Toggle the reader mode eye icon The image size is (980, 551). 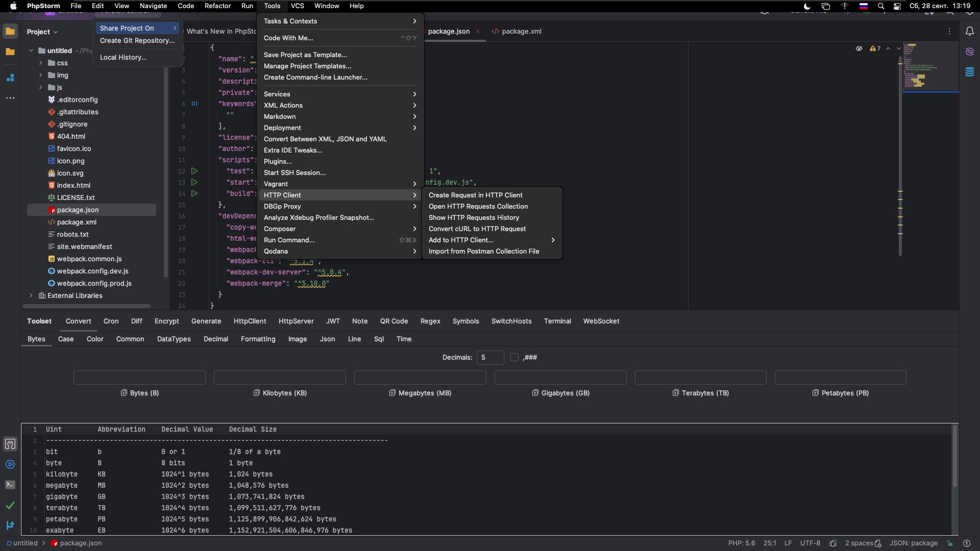859,48
